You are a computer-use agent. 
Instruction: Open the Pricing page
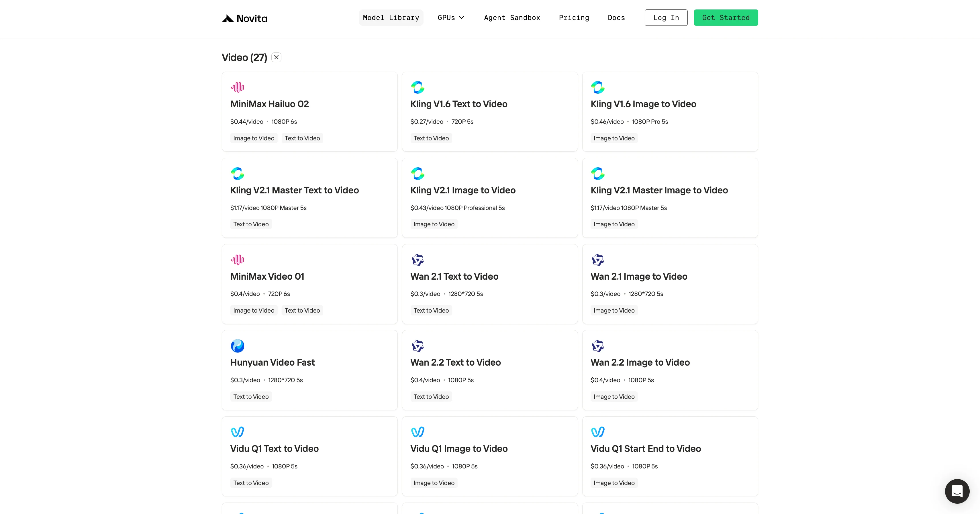574,17
